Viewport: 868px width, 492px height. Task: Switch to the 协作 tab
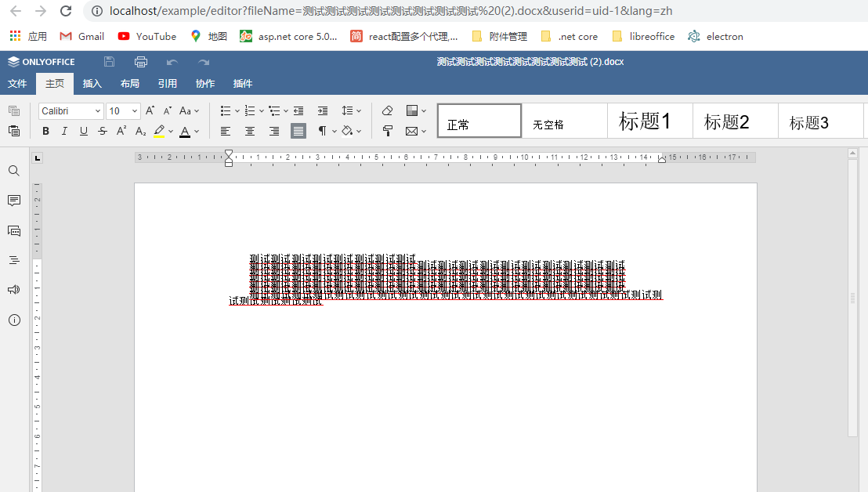204,84
